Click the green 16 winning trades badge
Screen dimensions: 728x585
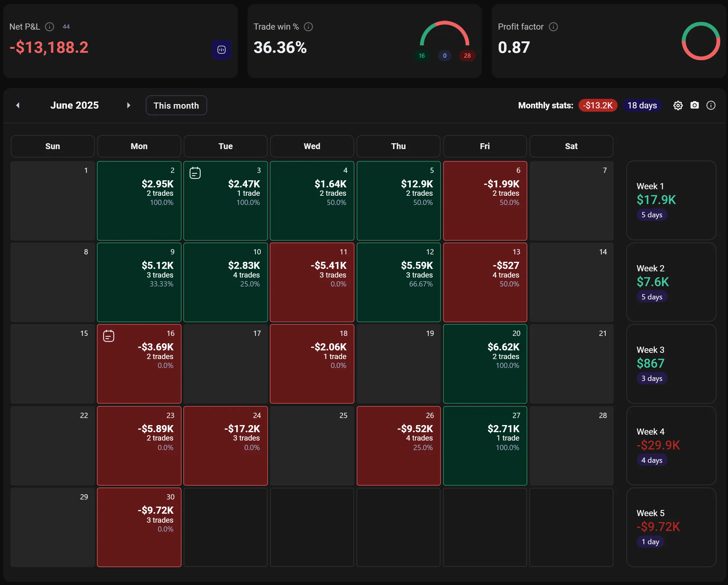422,56
